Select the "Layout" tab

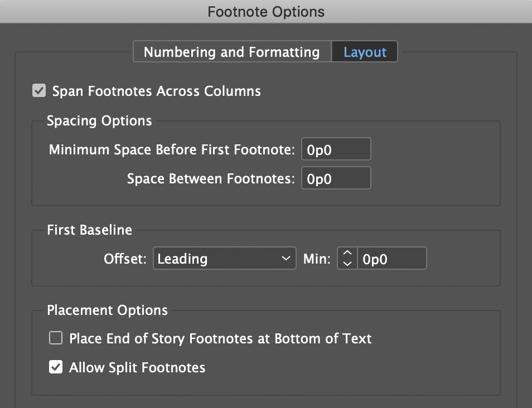click(365, 51)
